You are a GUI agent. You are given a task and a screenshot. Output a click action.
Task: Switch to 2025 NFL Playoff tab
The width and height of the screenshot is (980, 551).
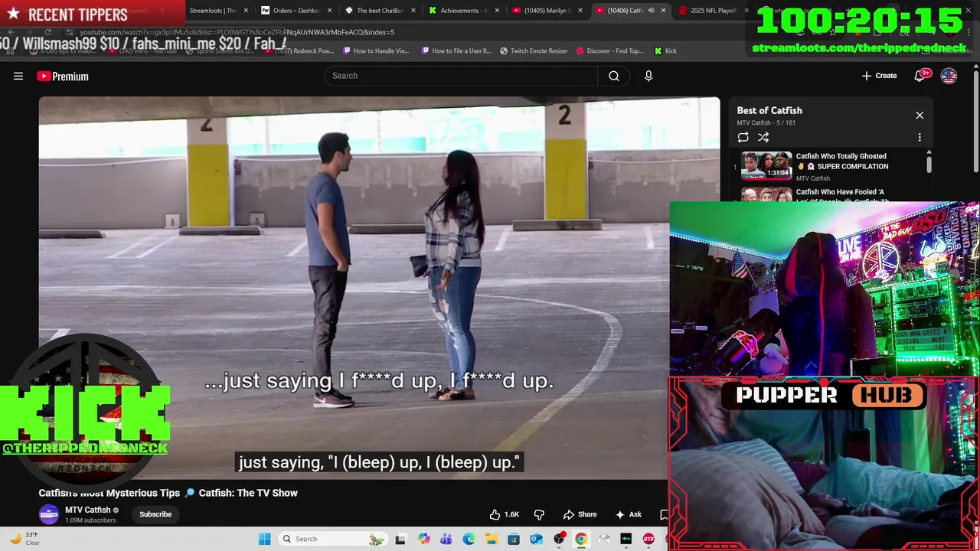click(x=708, y=11)
